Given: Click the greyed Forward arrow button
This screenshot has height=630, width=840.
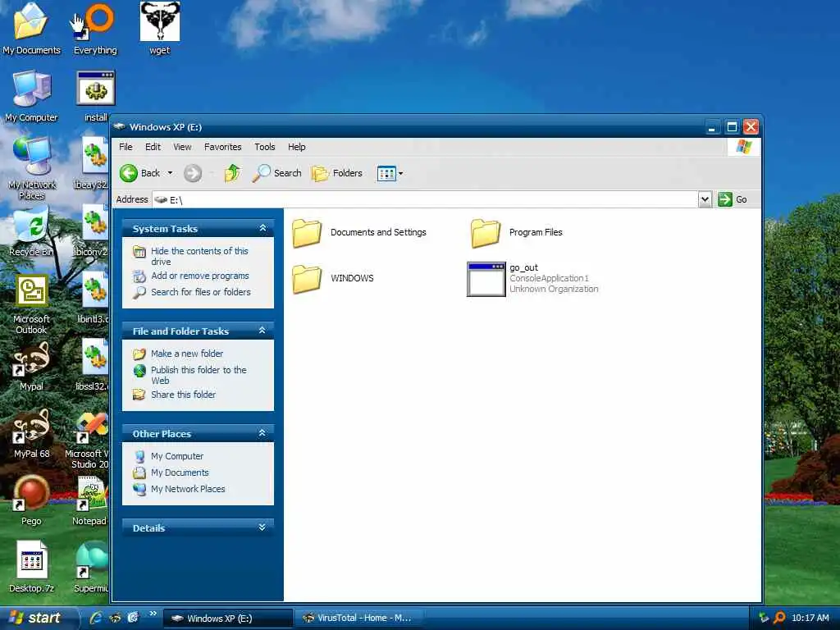Looking at the screenshot, I should pyautogui.click(x=193, y=173).
